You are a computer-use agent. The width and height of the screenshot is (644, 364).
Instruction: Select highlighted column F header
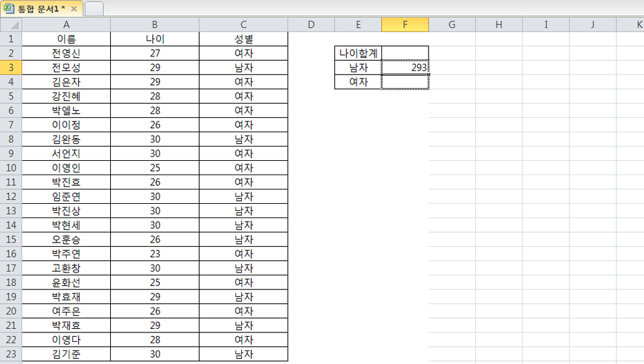(405, 24)
